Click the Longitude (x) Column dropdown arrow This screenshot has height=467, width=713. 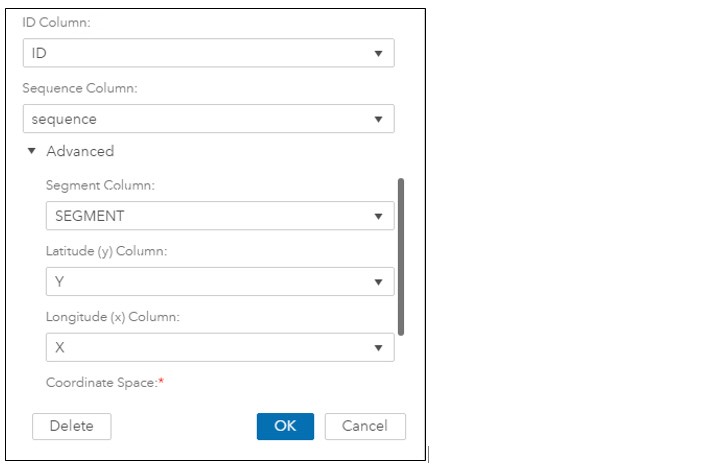pos(378,348)
